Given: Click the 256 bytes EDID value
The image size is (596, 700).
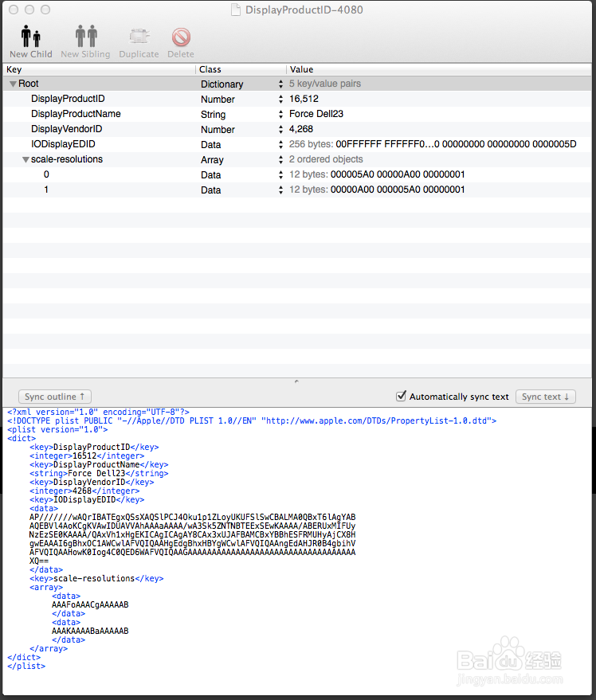Looking at the screenshot, I should click(433, 144).
